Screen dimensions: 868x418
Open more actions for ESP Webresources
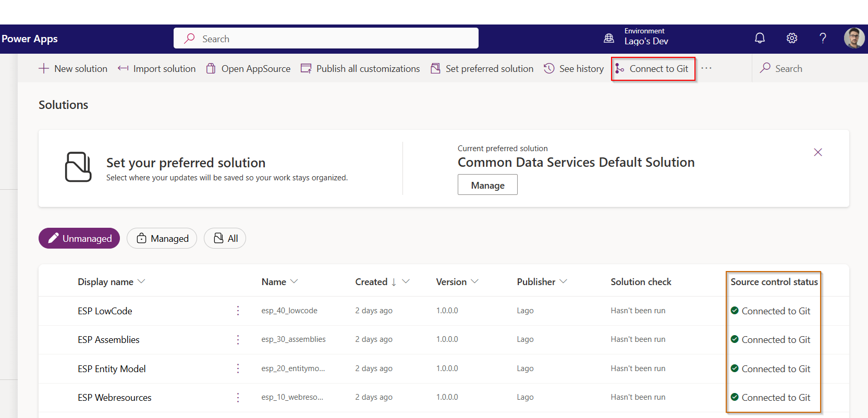[x=238, y=397]
